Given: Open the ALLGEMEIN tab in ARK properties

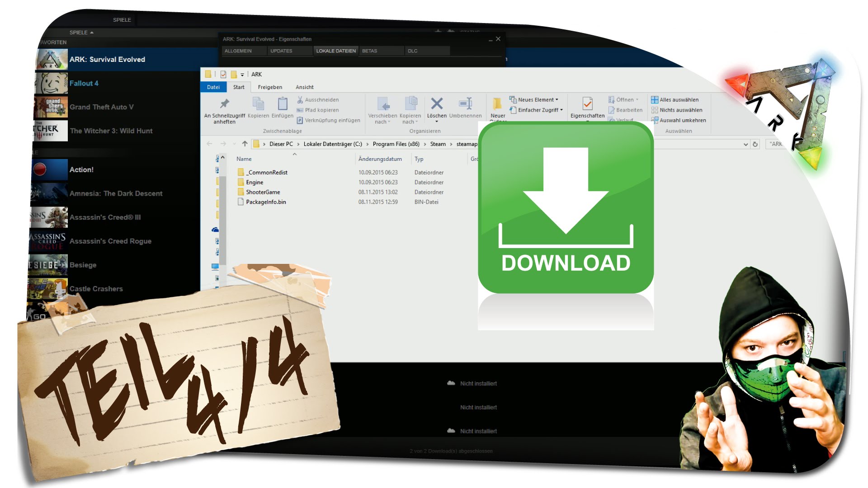Looking at the screenshot, I should [244, 51].
